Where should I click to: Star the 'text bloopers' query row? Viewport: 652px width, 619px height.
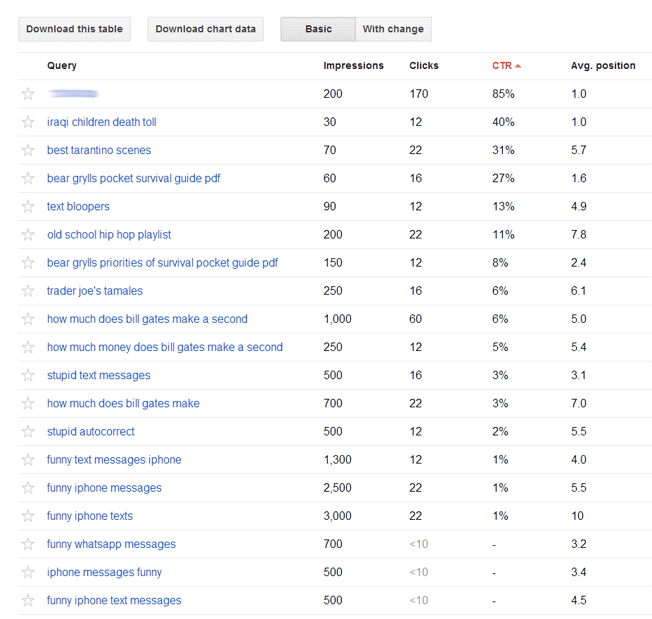click(28, 207)
